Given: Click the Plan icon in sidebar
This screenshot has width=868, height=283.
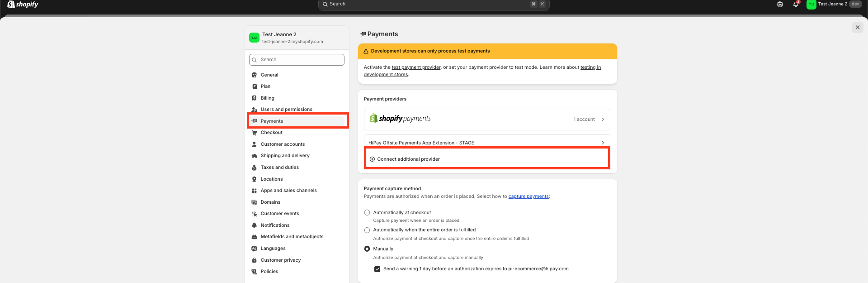Looking at the screenshot, I should tap(254, 86).
